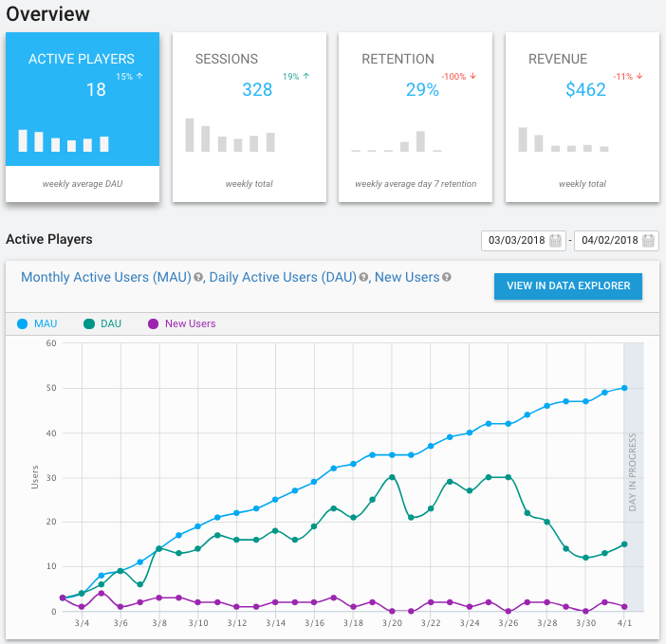Click the Daily Active Users (DAU) link
This screenshot has height=644, width=666.
(281, 277)
